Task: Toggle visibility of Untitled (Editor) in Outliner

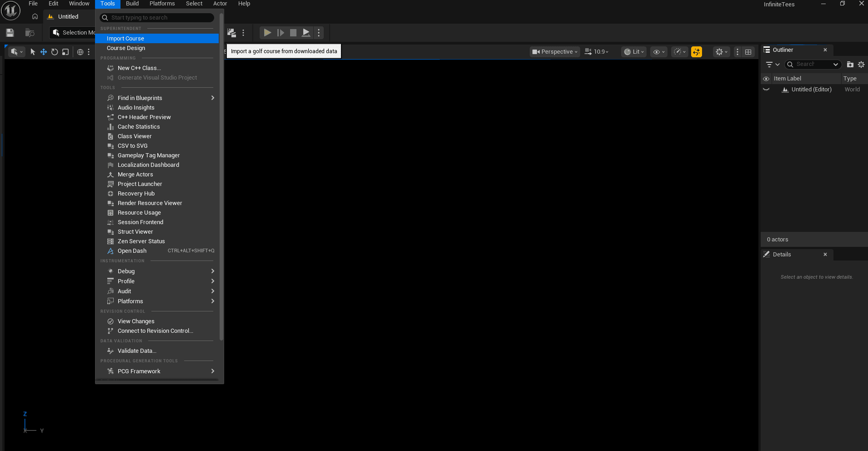Action: (x=767, y=89)
